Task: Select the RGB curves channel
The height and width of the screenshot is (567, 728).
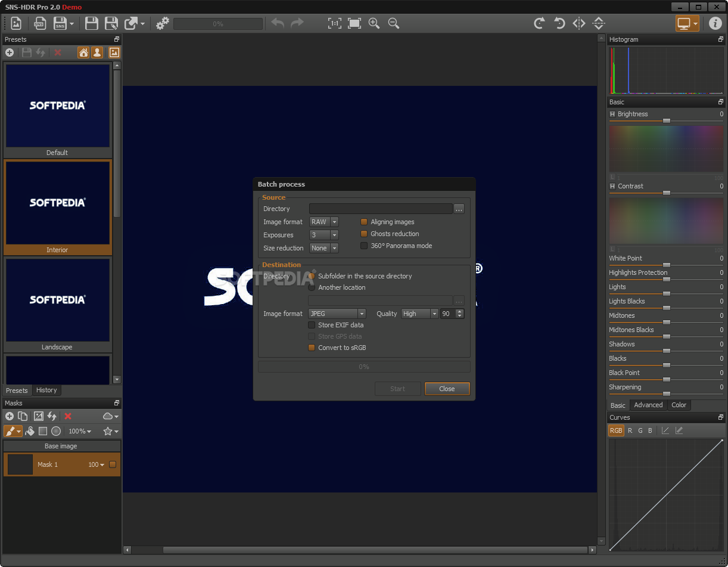Action: coord(616,430)
